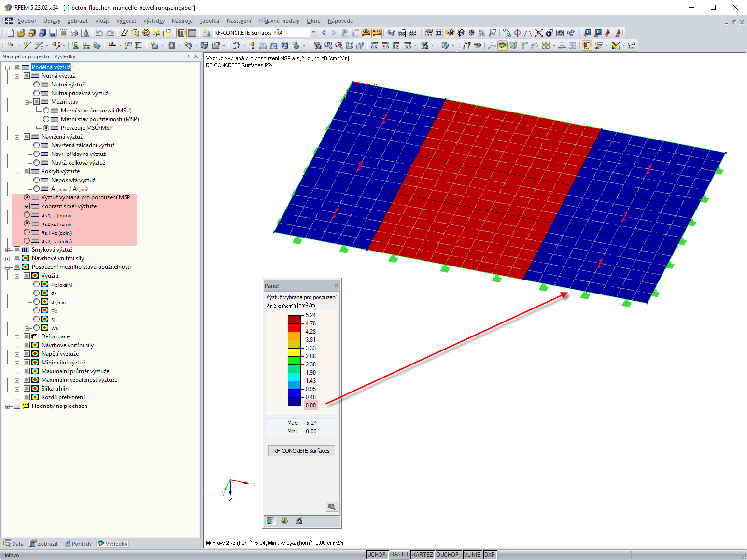Viewport: 747px width, 560px height.
Task: Open the Soubor menu
Action: [x=27, y=21]
